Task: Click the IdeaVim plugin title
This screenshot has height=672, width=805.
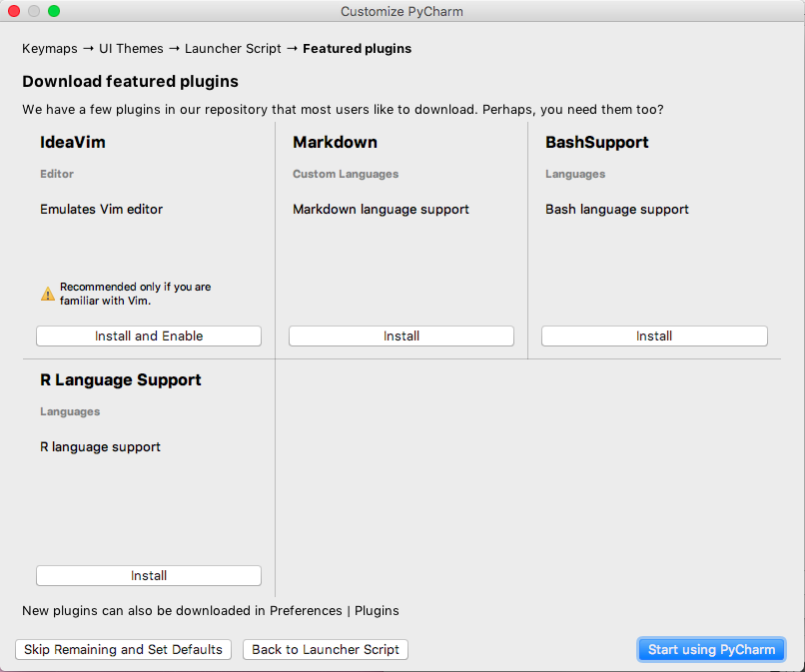Action: (73, 142)
